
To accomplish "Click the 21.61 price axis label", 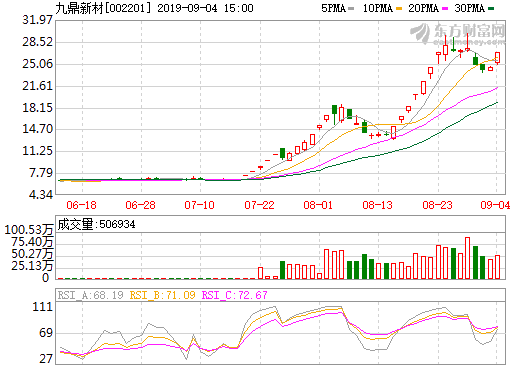I will [37, 86].
